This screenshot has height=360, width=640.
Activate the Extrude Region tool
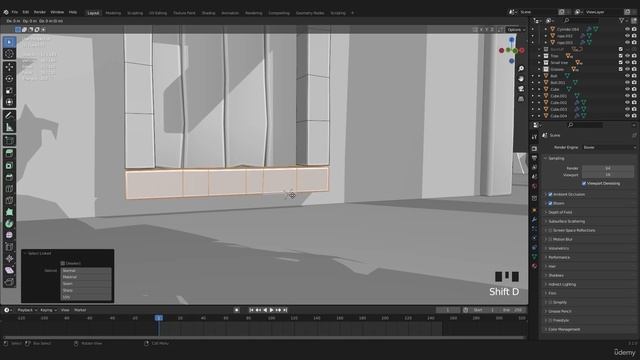9,153
